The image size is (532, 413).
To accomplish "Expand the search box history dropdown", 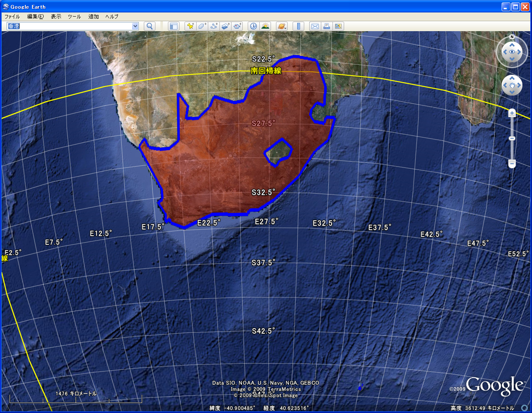I will point(135,26).
